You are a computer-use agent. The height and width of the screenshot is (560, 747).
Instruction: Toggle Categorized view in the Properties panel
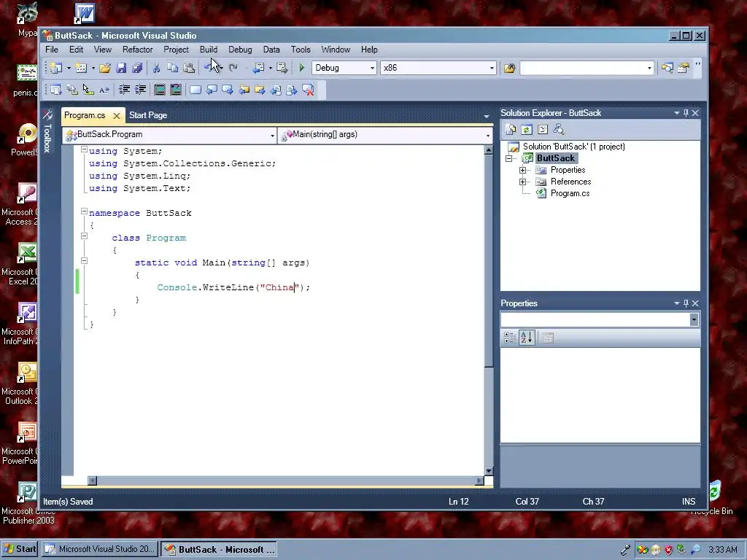point(510,338)
